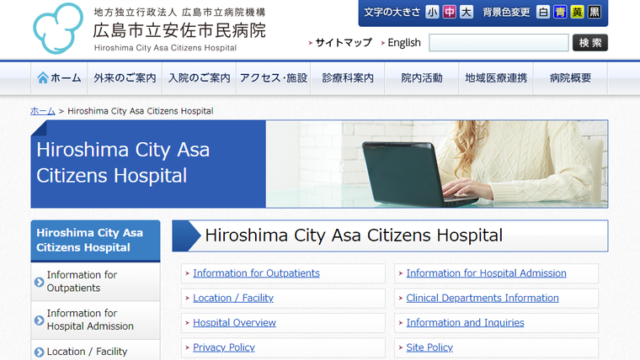Viewport: 640px width, 360px height.
Task: Open sidebar item Information for Hospital Admission
Action: point(96,320)
